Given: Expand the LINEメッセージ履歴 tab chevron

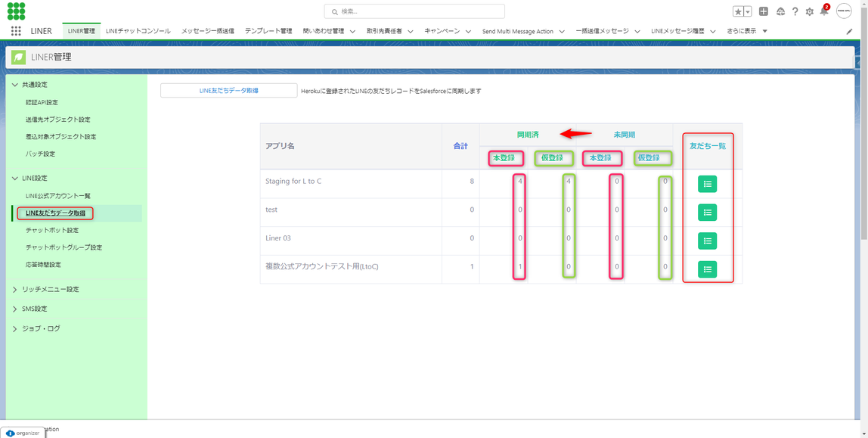Looking at the screenshot, I should [712, 32].
